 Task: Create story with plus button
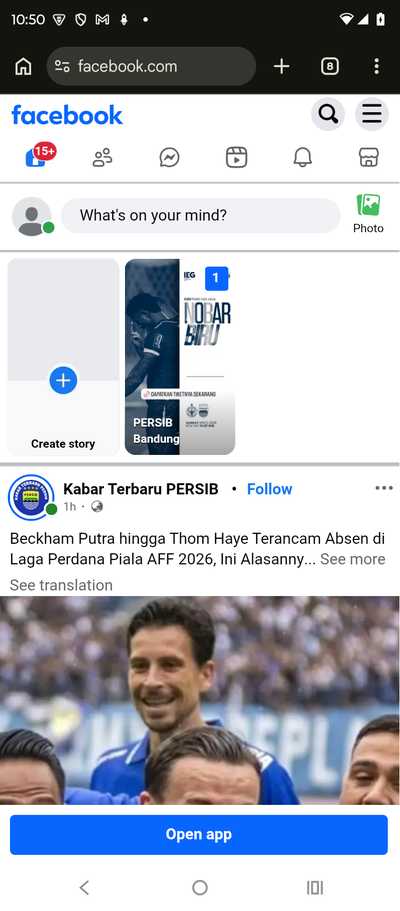point(63,381)
